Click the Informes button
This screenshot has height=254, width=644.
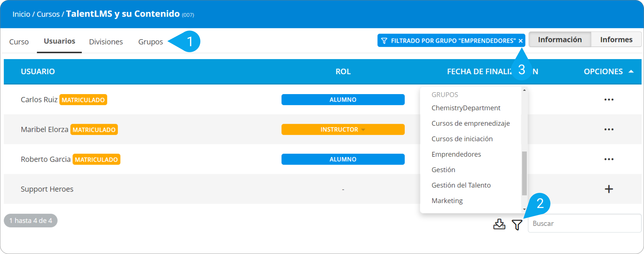point(616,39)
